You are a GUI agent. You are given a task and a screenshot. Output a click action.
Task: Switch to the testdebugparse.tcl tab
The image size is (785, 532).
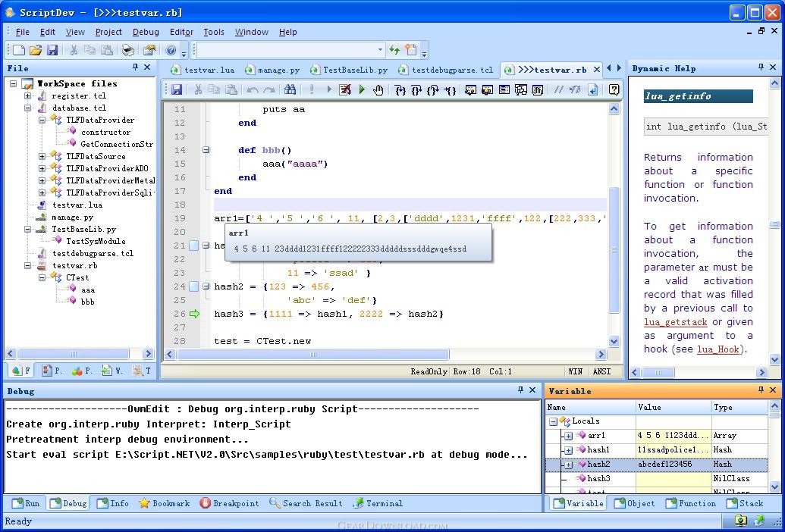pyautogui.click(x=446, y=70)
